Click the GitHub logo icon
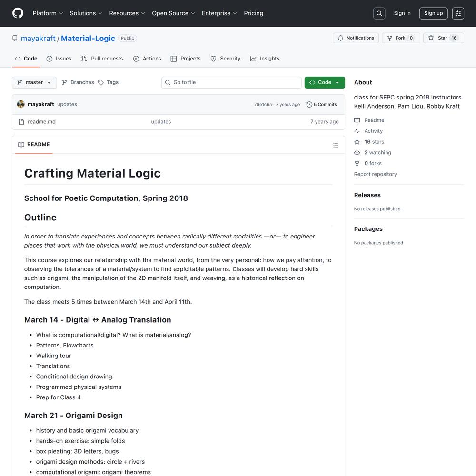The height and width of the screenshot is (476, 476). [18, 13]
